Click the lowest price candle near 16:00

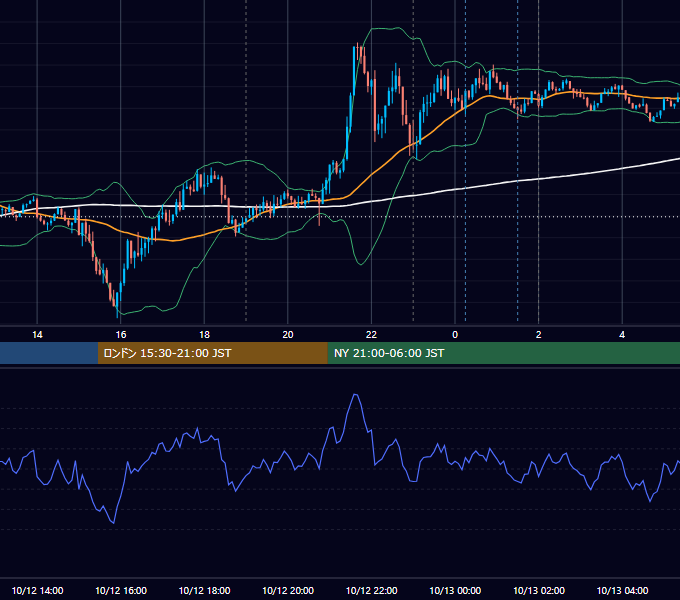[118, 306]
